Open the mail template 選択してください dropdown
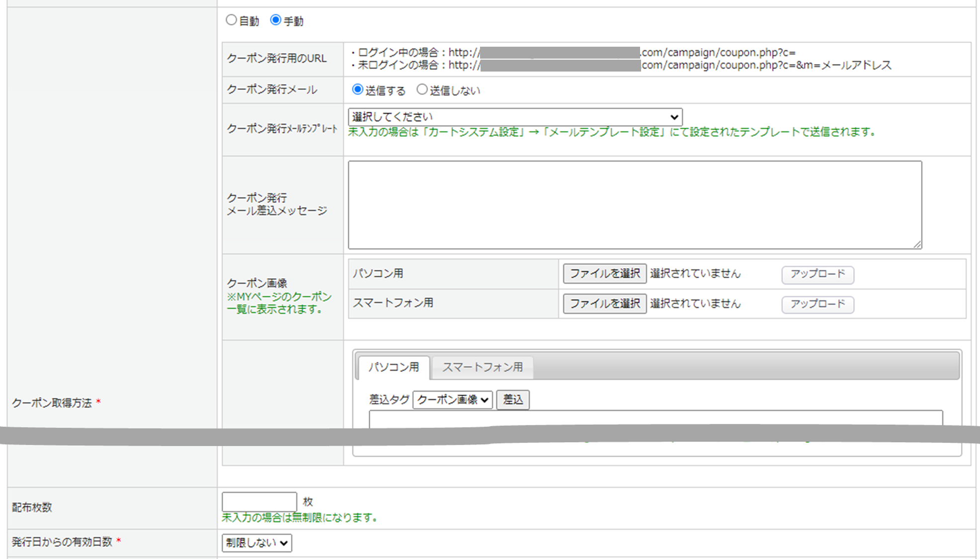The width and height of the screenshot is (980, 559). 514,117
